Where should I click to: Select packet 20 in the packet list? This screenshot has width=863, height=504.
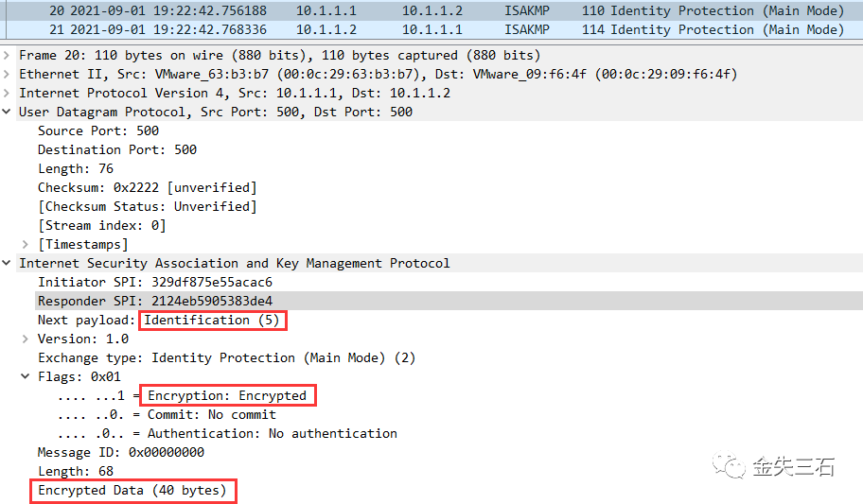click(x=431, y=10)
